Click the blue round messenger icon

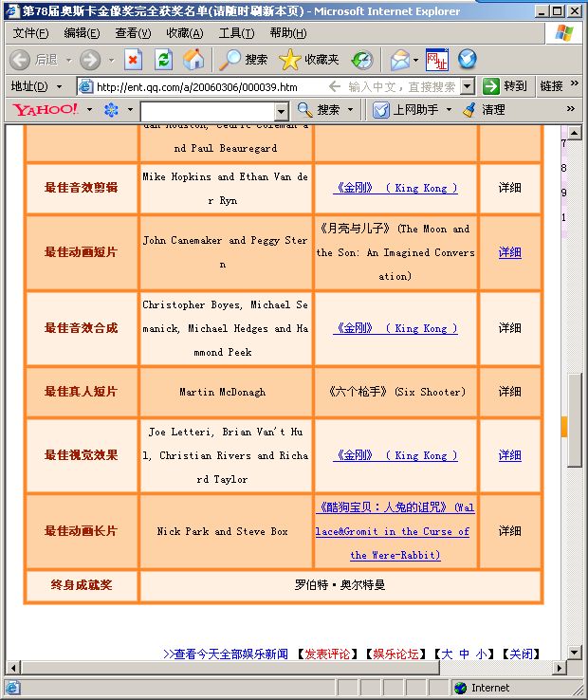coord(468,59)
